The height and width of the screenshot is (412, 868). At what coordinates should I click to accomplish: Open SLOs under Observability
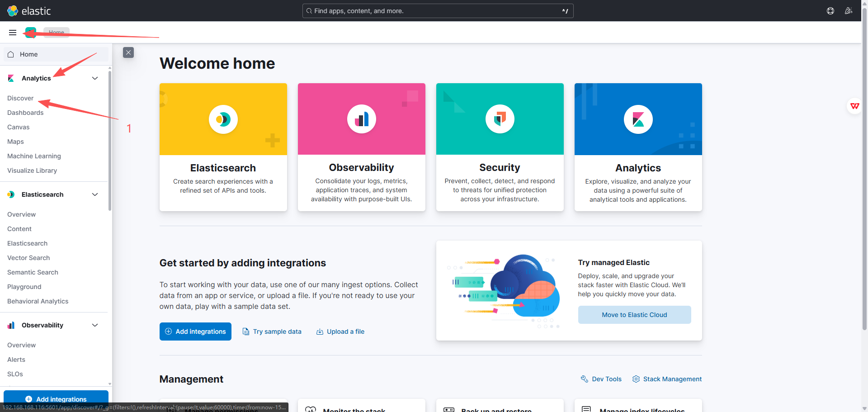[15, 374]
